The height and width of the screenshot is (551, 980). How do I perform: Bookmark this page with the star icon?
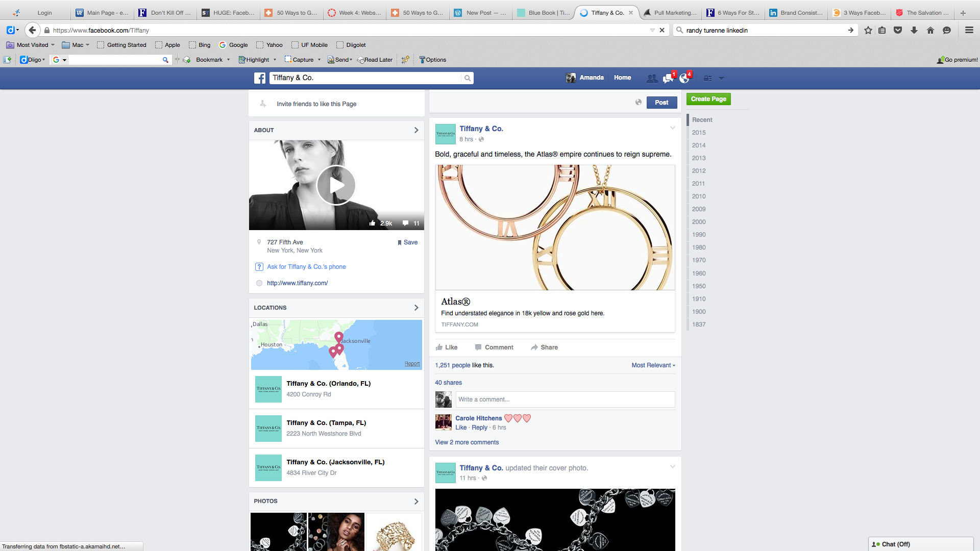pos(868,30)
